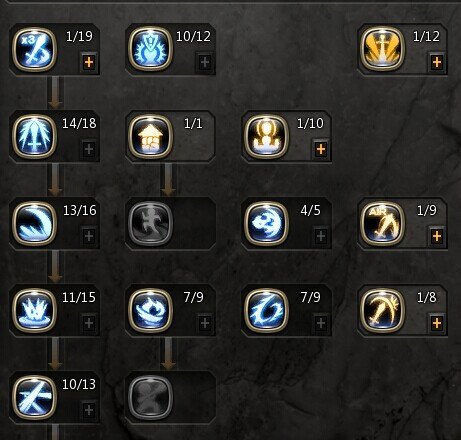Click the house-shaped skill icon at 1/1

pyautogui.click(x=150, y=137)
